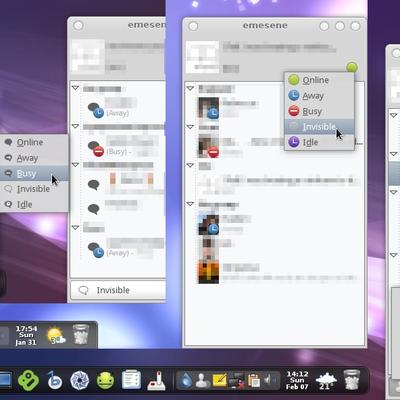400x400 pixels.
Task: Choose Online in the colored status menu
Action: (319, 80)
